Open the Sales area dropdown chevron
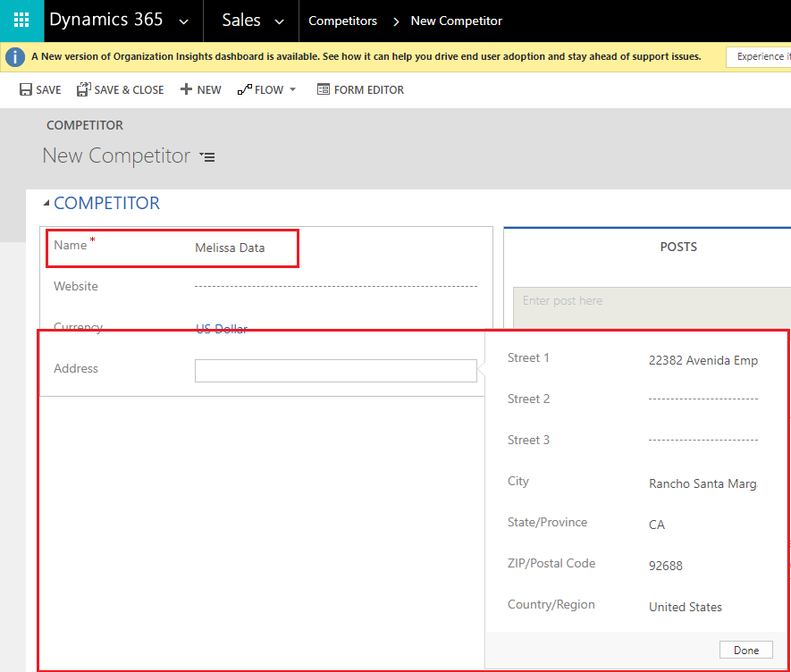The height and width of the screenshot is (672, 791). pos(279,21)
